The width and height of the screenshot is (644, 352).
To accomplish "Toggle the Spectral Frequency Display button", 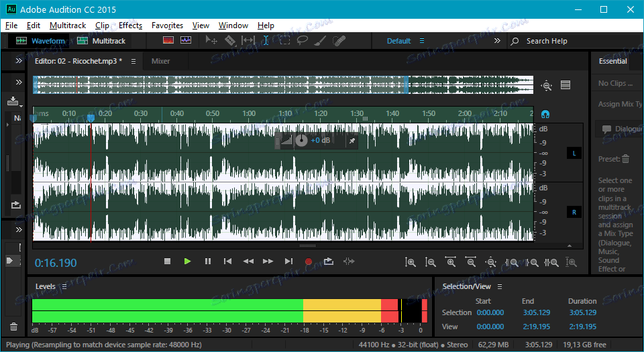I will tap(168, 40).
